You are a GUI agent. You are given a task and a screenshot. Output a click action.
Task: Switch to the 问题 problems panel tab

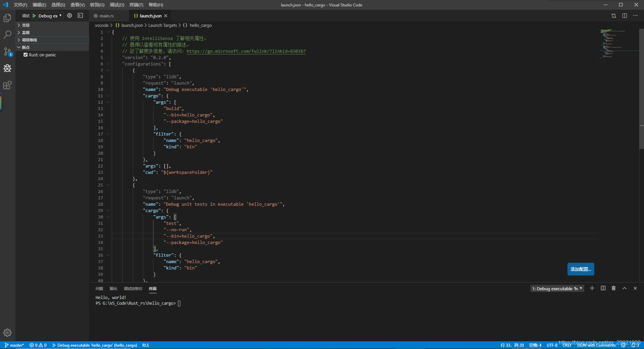(99, 289)
